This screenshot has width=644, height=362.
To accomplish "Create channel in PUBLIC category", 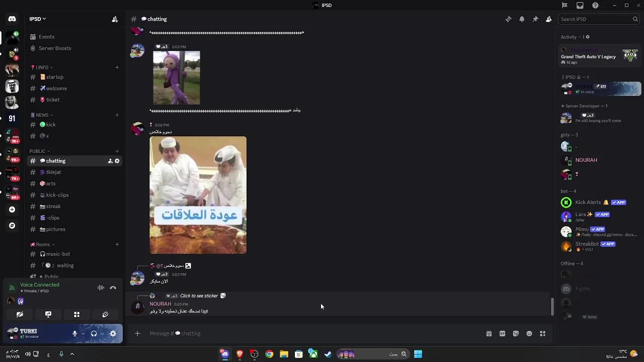I will click(117, 151).
